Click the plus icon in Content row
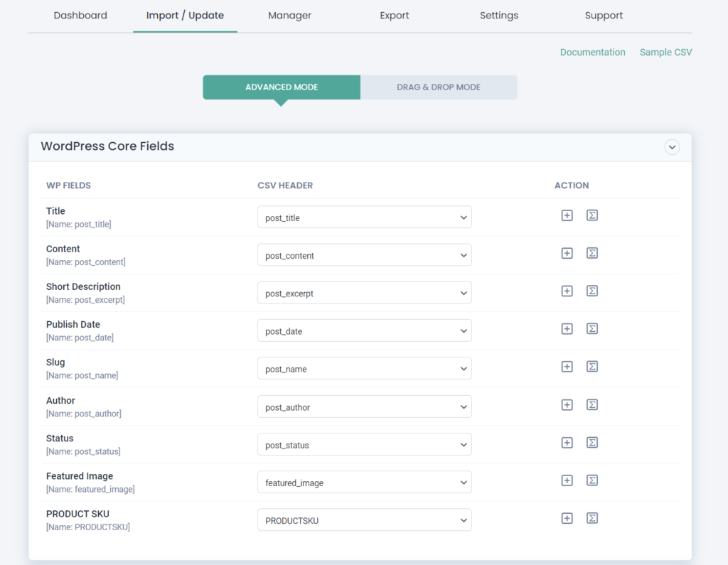 click(x=567, y=253)
